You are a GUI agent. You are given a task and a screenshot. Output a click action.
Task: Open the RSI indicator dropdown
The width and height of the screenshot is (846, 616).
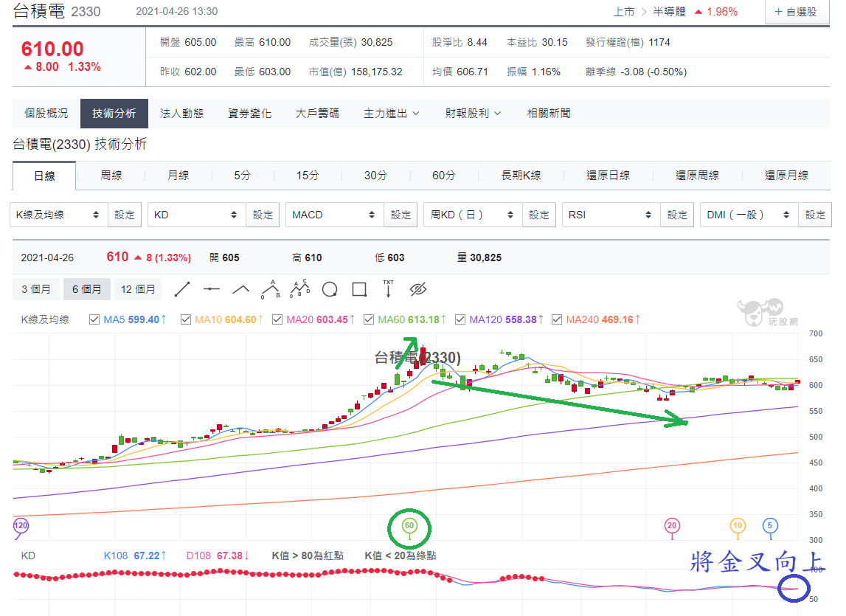point(611,215)
